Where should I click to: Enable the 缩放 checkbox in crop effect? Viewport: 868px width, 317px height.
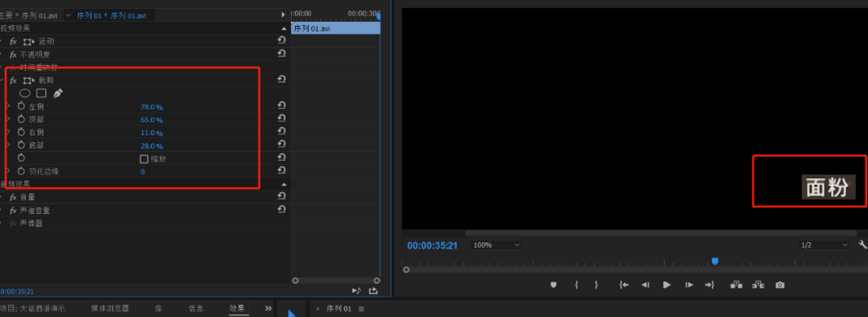pos(144,159)
